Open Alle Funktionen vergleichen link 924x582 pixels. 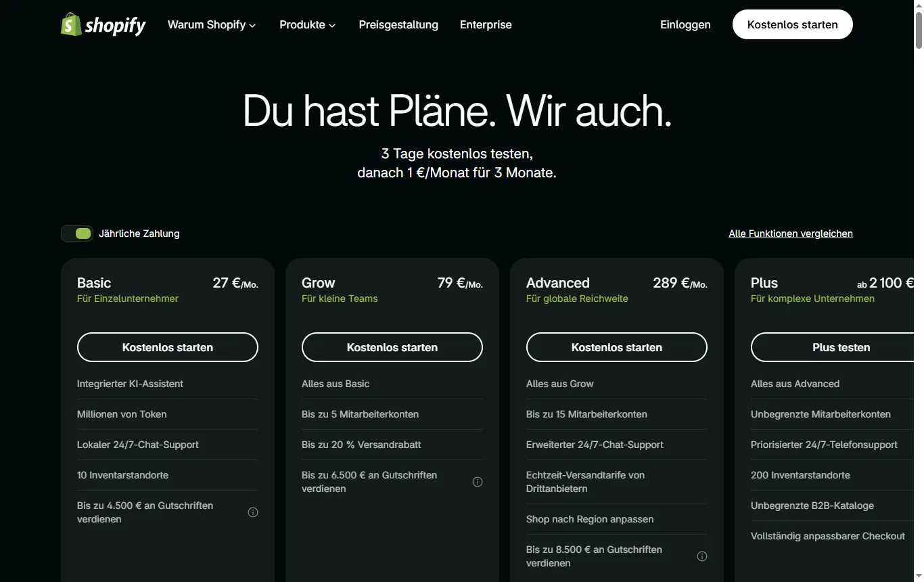[x=791, y=233]
